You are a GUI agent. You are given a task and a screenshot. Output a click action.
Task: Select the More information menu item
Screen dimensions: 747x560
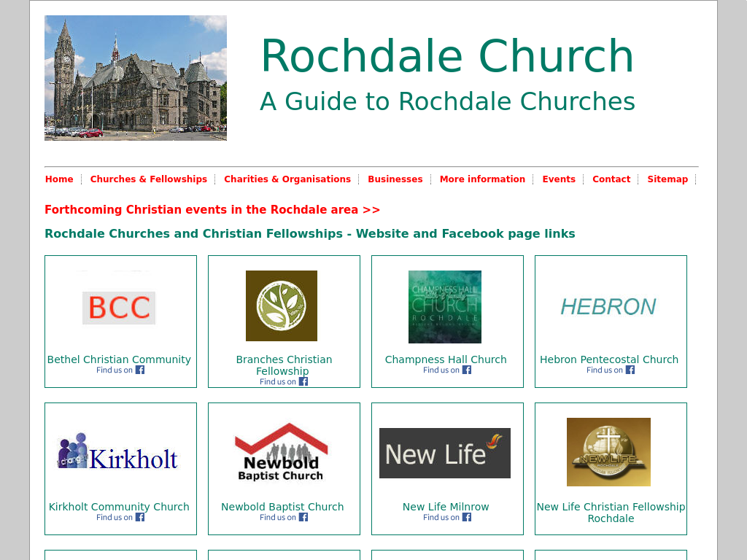click(x=482, y=179)
